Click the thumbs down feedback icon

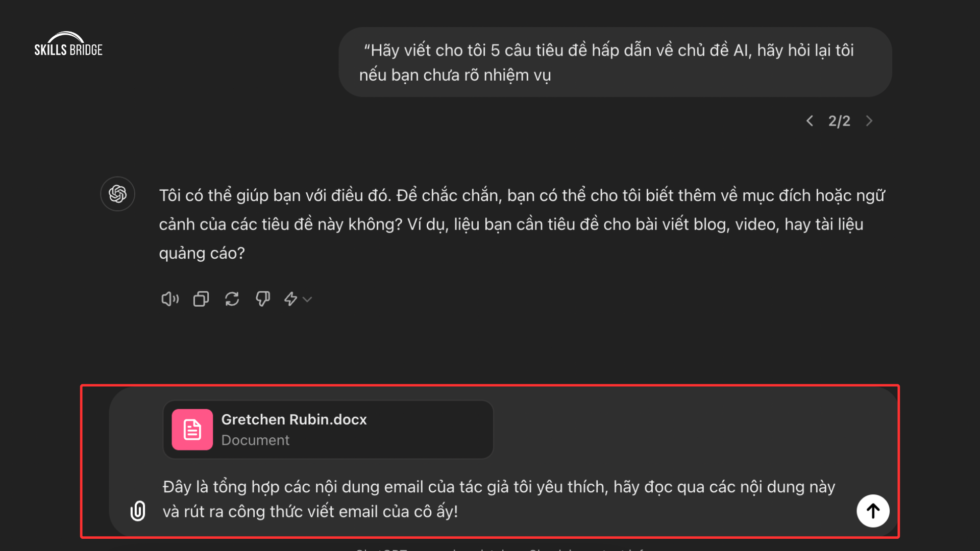tap(263, 299)
